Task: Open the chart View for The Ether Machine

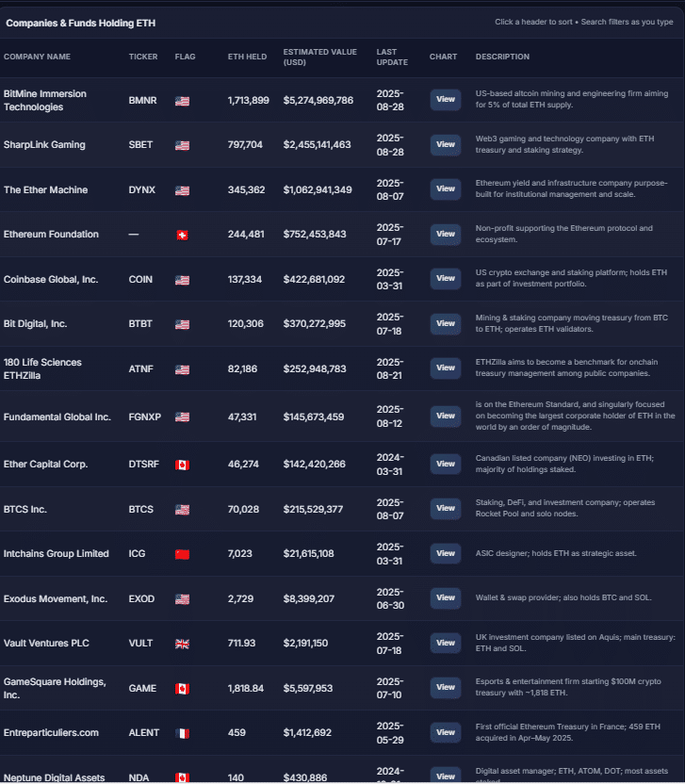Action: tap(446, 189)
